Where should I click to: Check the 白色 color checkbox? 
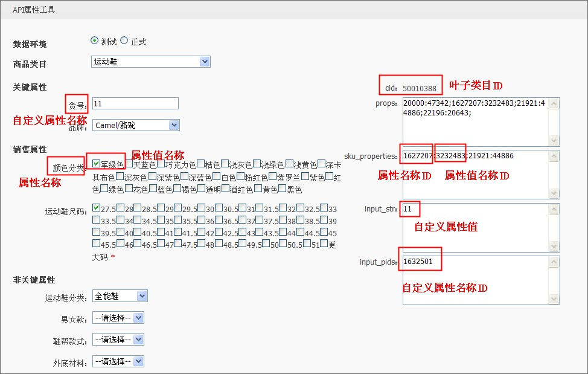click(x=217, y=176)
